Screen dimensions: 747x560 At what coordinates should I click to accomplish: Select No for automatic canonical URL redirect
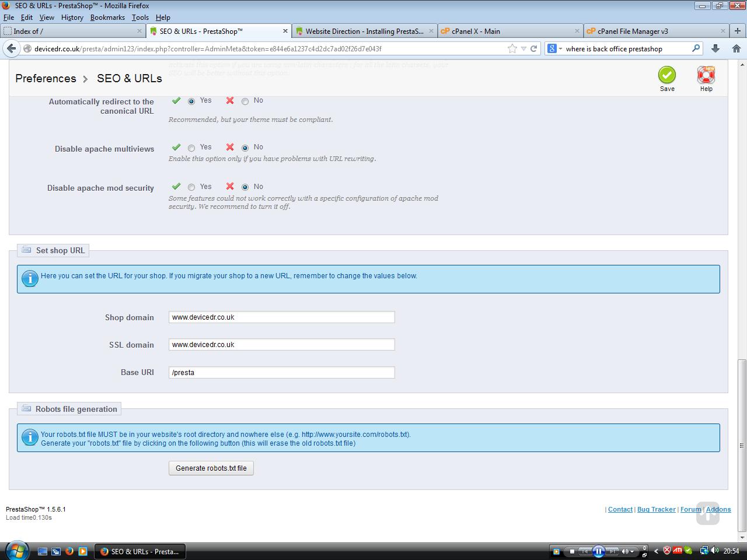tap(245, 101)
